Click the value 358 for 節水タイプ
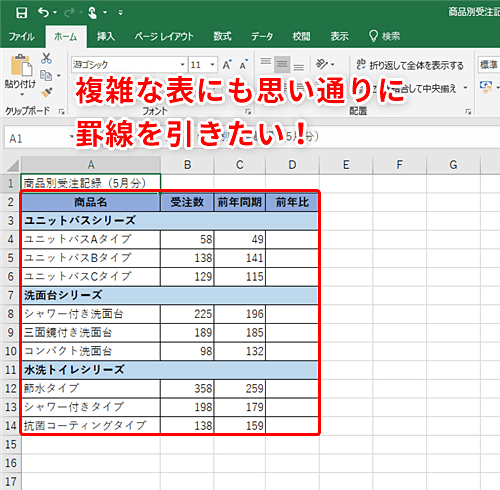The width and height of the screenshot is (500, 490). (187, 389)
